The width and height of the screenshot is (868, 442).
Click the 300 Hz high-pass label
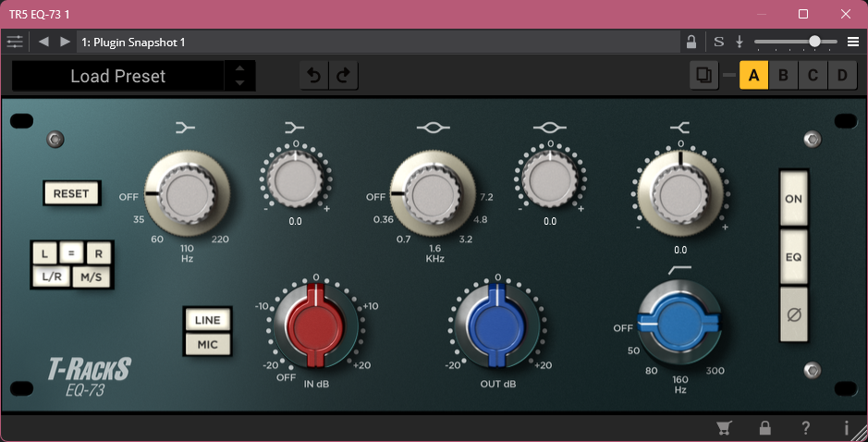pyautogui.click(x=715, y=371)
